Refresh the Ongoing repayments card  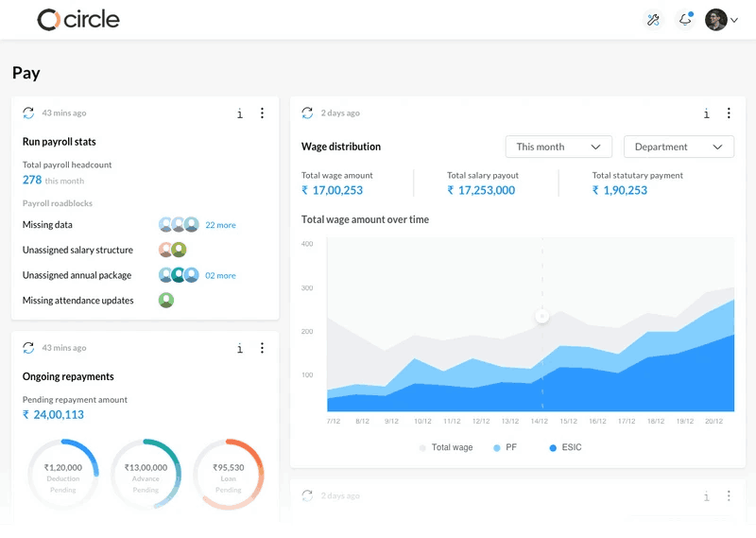(28, 347)
